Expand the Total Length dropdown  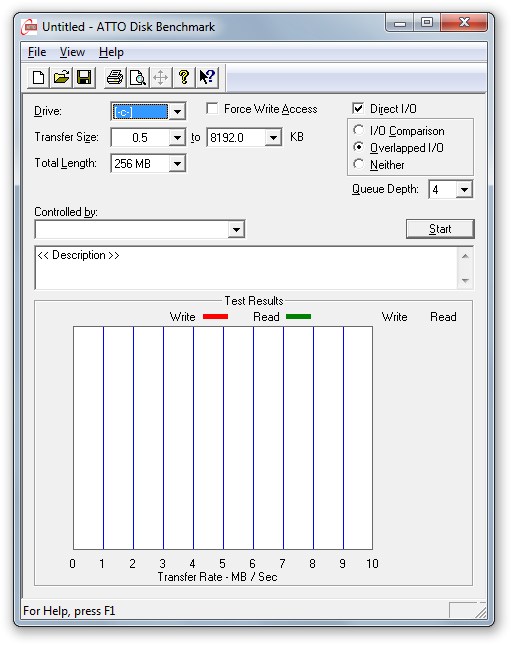177,164
